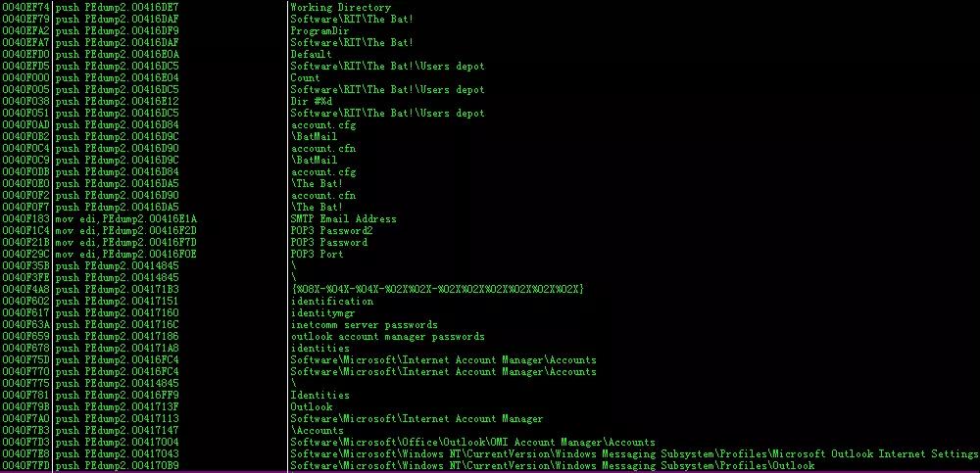Click 'inetcomm server passwords' entry
This screenshot has width=980, height=473.
pyautogui.click(x=364, y=324)
